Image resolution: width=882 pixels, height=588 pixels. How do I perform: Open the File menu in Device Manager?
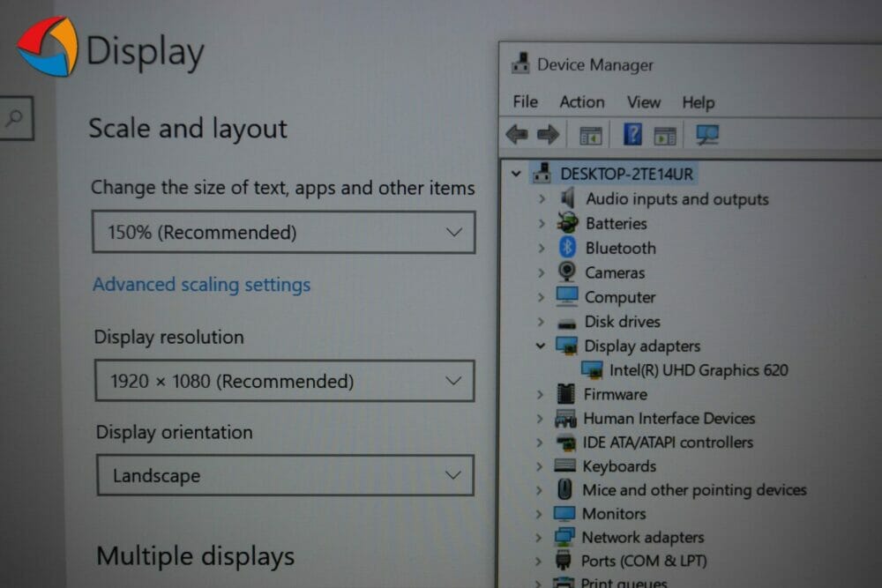[526, 101]
